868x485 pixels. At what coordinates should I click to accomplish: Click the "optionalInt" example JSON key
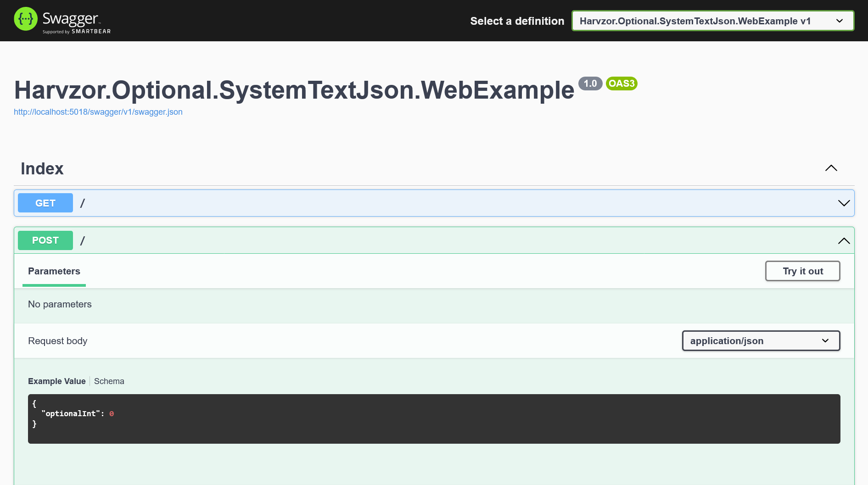pos(71,413)
